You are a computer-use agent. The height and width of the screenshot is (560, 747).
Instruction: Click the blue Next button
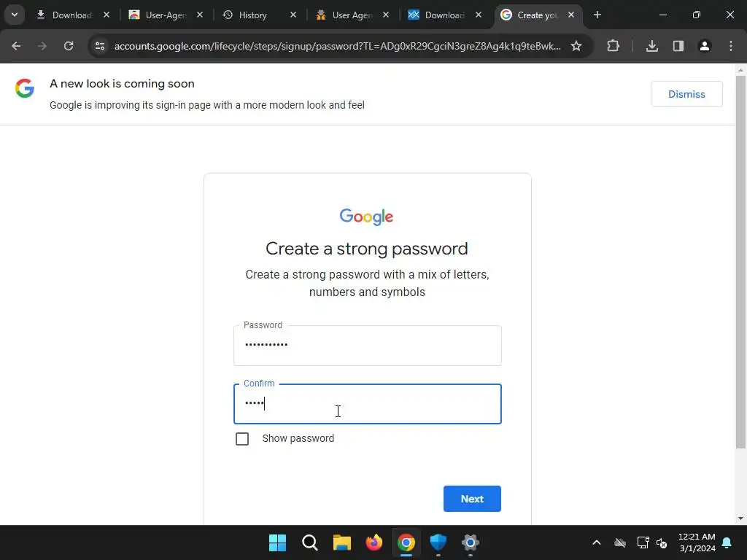472,499
